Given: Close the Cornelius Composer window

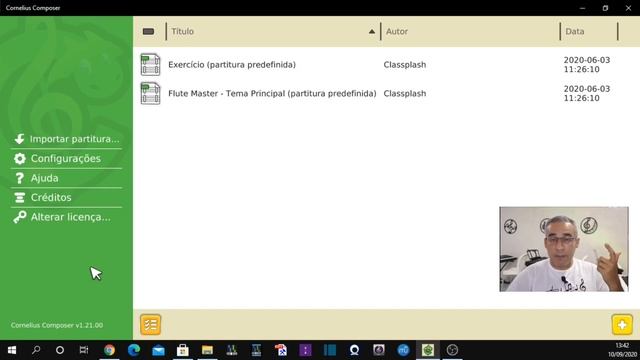Looking at the screenshot, I should point(628,8).
